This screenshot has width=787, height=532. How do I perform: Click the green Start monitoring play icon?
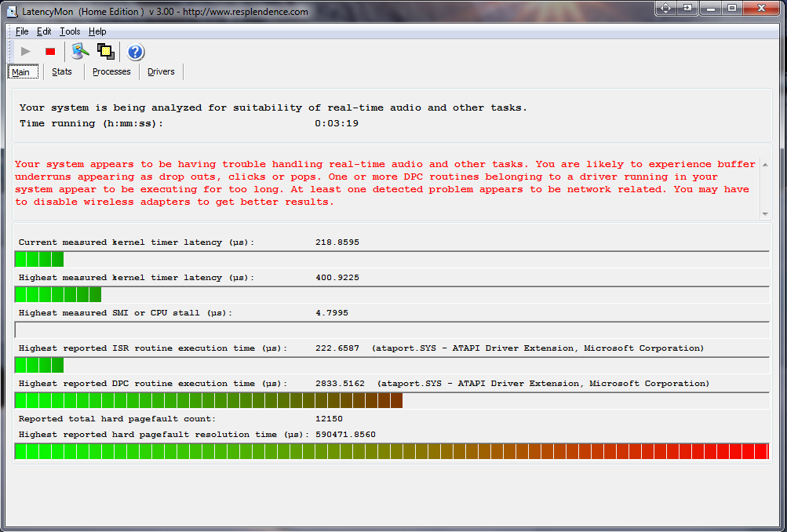(26, 52)
